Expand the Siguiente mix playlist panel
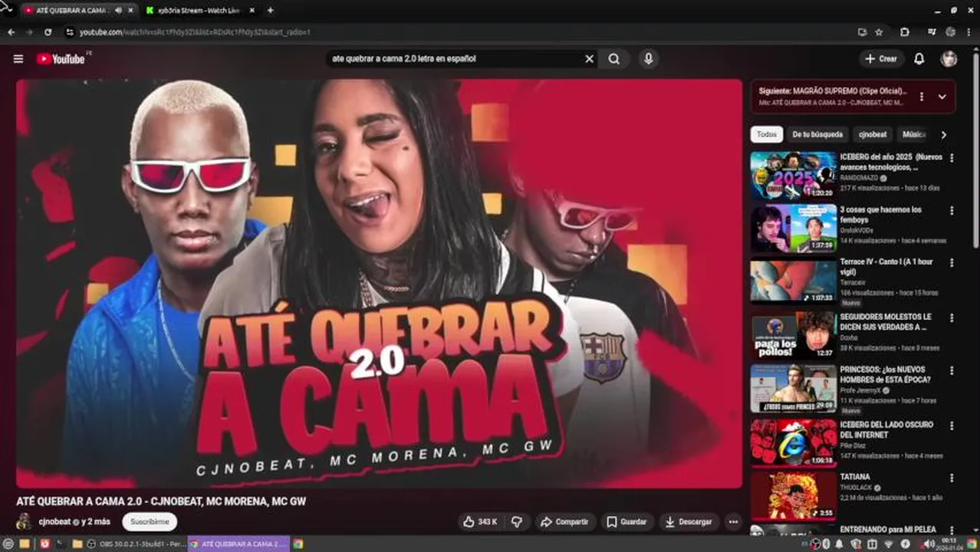The width and height of the screenshot is (980, 552). [942, 97]
